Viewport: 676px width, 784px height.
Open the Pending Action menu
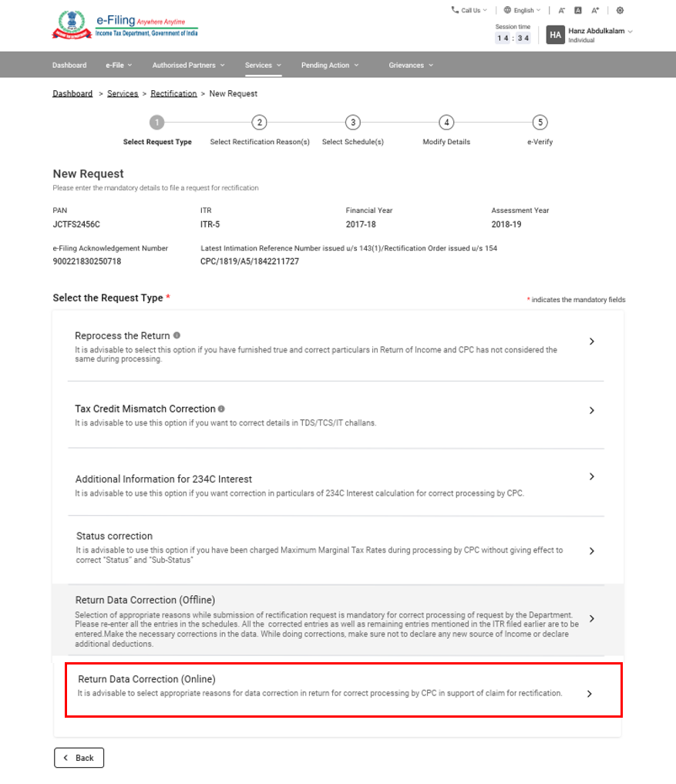pyautogui.click(x=329, y=66)
